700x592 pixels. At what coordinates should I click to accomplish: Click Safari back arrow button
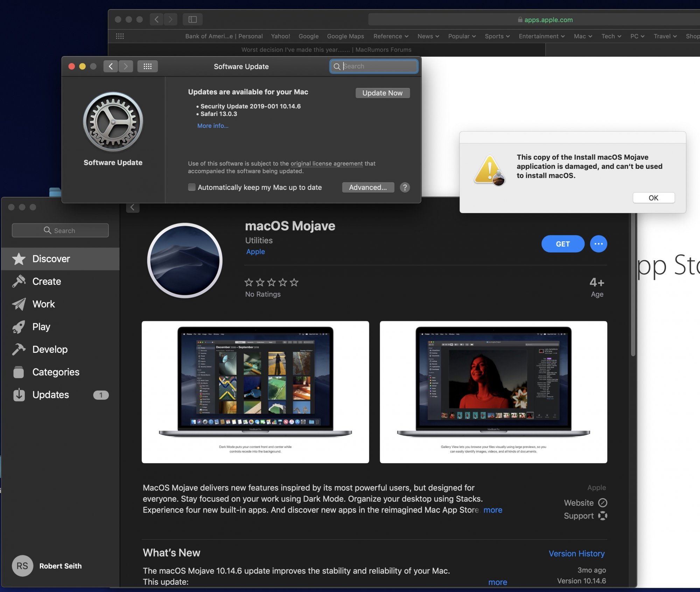pos(156,19)
